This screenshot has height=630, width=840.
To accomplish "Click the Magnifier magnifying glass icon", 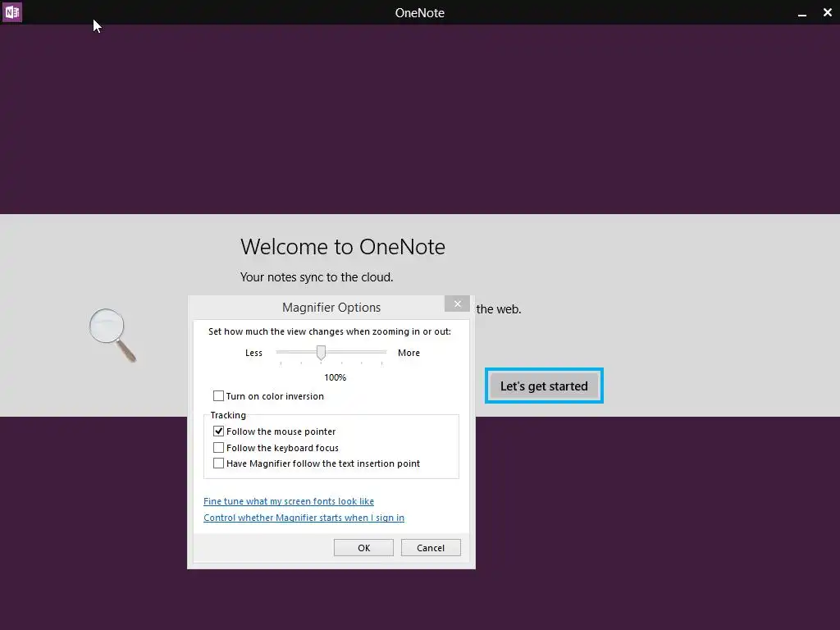I will point(112,336).
